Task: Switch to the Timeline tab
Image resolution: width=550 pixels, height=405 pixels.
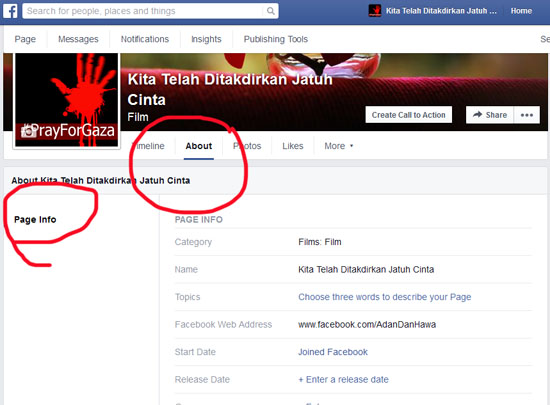Action: [x=148, y=146]
